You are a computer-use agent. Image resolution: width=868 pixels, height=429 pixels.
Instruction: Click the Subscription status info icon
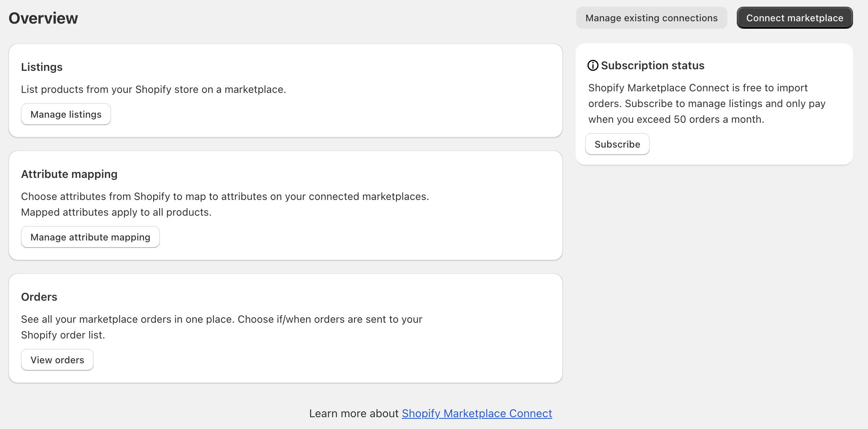pyautogui.click(x=593, y=65)
